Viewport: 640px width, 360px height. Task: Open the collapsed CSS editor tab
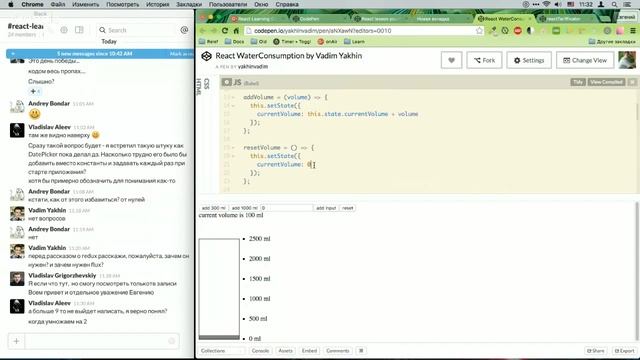(207, 84)
